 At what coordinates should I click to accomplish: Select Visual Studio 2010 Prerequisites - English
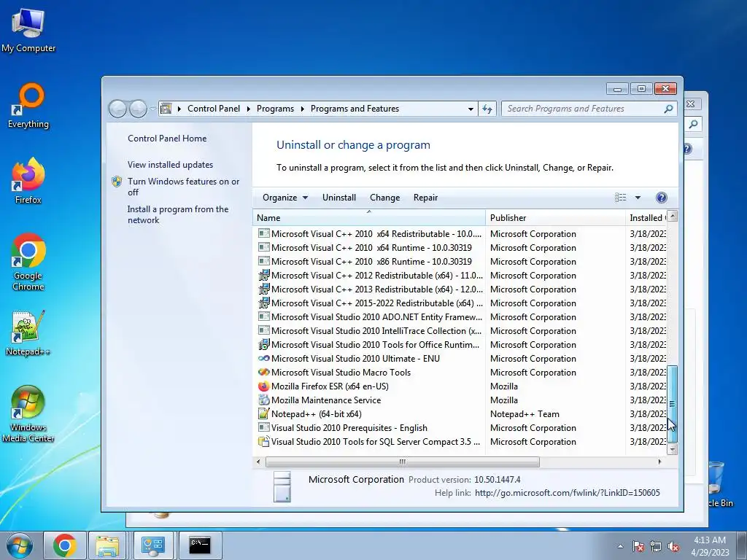coord(461,427)
